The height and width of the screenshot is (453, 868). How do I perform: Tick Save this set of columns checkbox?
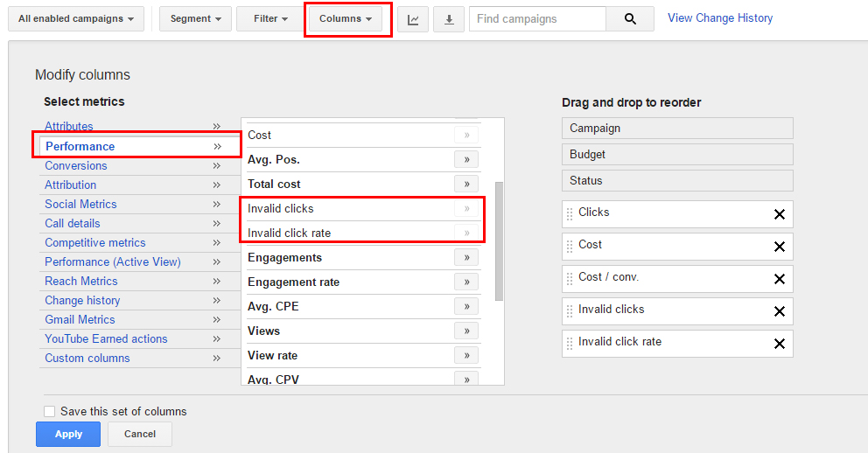pyautogui.click(x=49, y=412)
